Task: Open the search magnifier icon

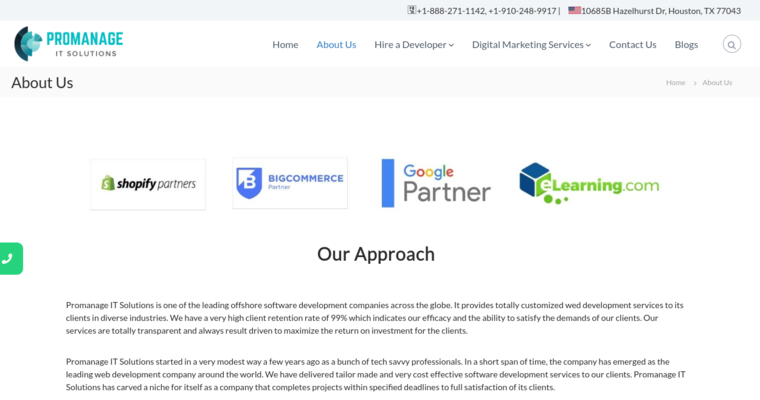Action: [731, 44]
